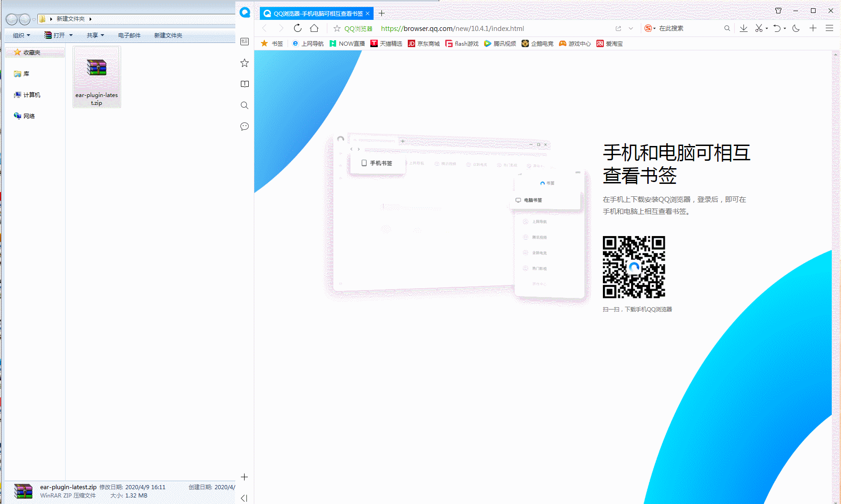Open the browser hamburger main menu

[829, 28]
